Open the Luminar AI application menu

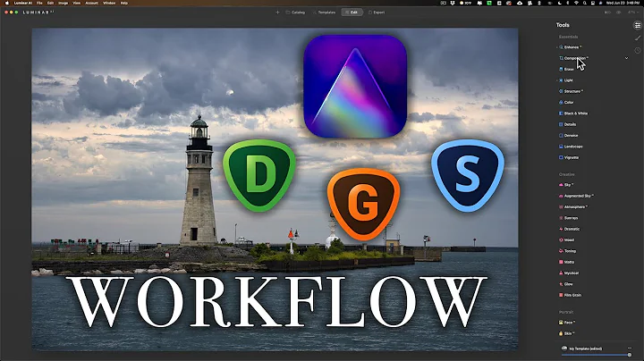point(23,3)
